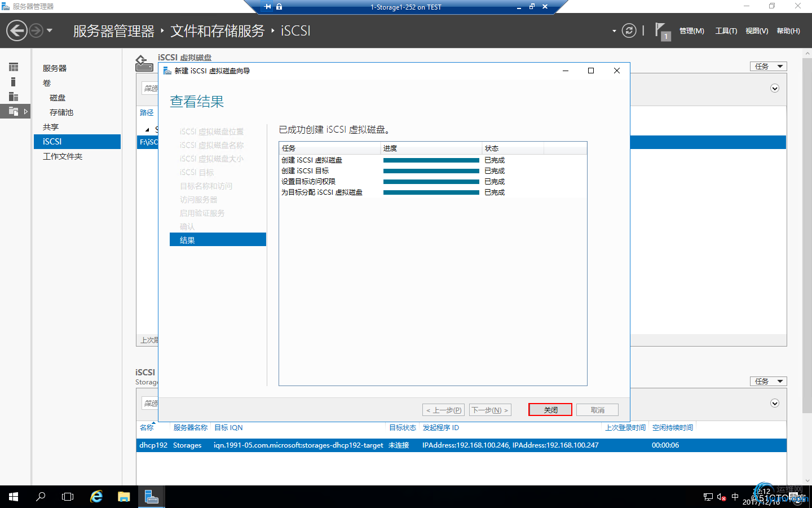Switch to Server Manager taskbar button
The height and width of the screenshot is (508, 812).
151,497
